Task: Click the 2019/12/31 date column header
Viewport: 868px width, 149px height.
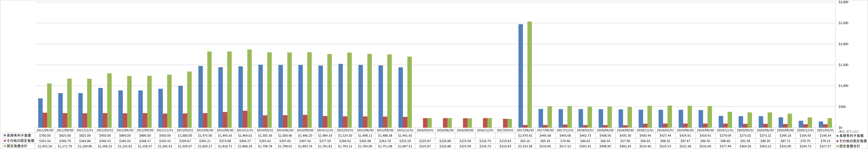Action: point(726,130)
